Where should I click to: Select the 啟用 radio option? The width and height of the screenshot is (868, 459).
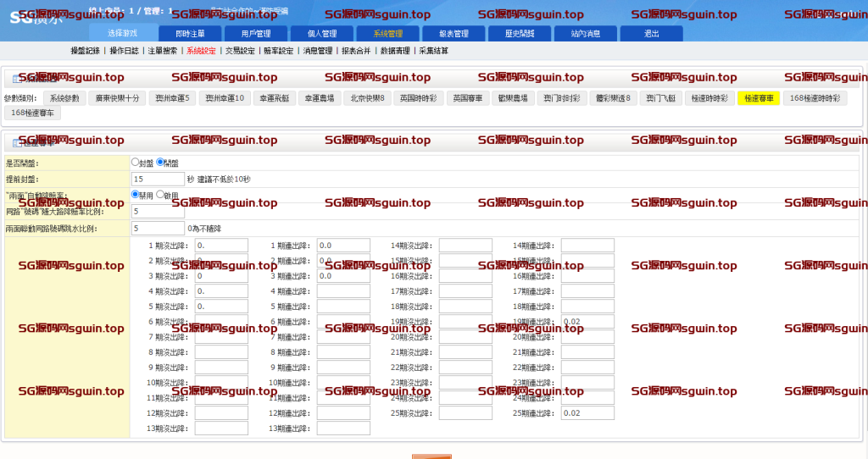160,194
